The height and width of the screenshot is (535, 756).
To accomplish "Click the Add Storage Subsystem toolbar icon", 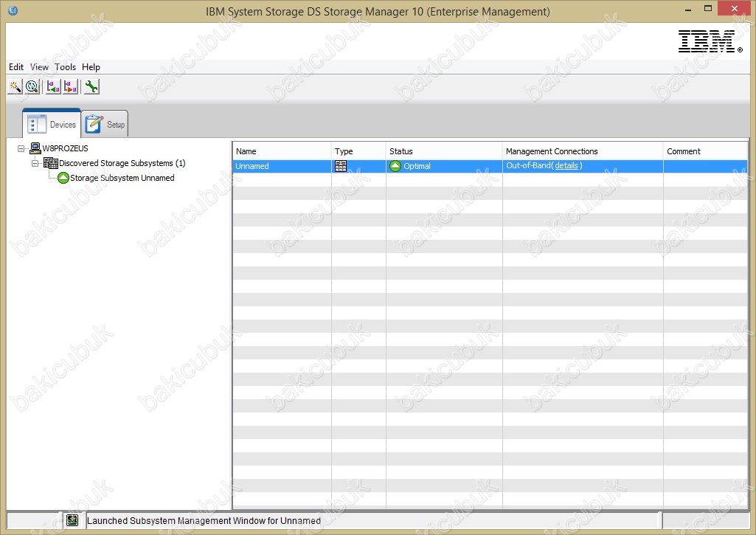I will pos(53,87).
